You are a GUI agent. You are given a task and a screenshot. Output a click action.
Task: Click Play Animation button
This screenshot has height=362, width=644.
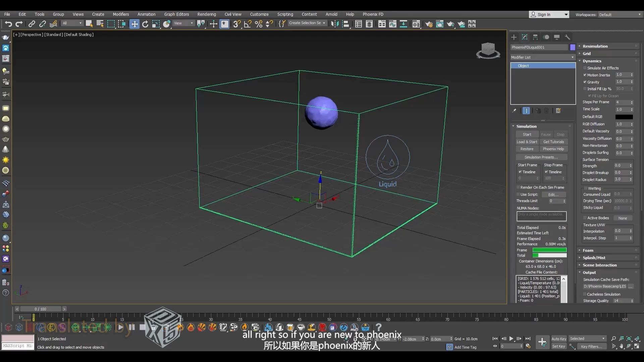[511, 339]
